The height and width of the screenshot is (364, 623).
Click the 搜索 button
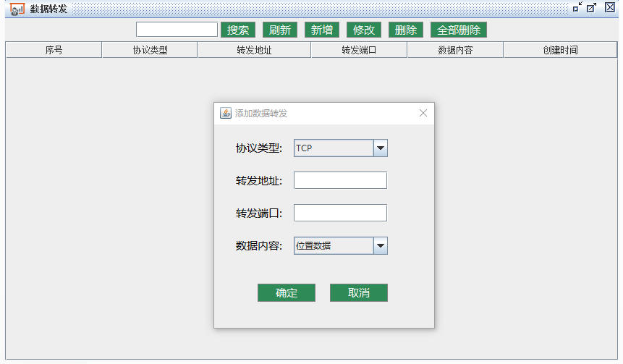coord(238,30)
